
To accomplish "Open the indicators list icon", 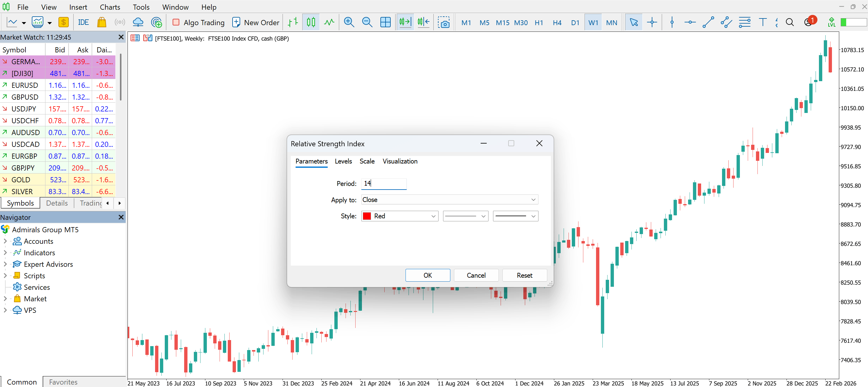I will pyautogui.click(x=37, y=23).
